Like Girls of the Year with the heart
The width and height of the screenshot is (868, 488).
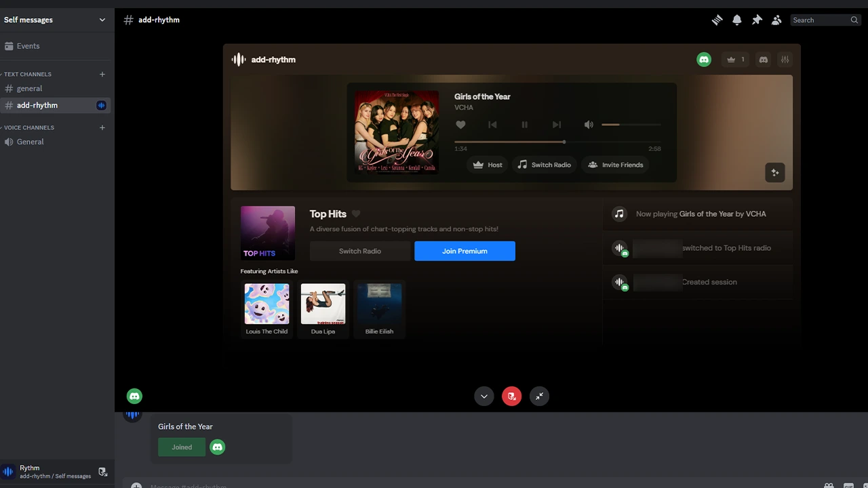tap(460, 124)
